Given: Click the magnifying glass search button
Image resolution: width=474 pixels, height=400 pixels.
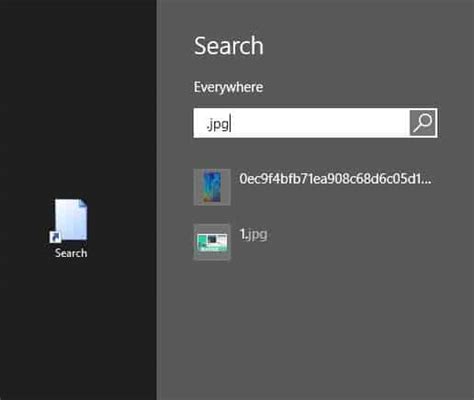Looking at the screenshot, I should point(422,123).
